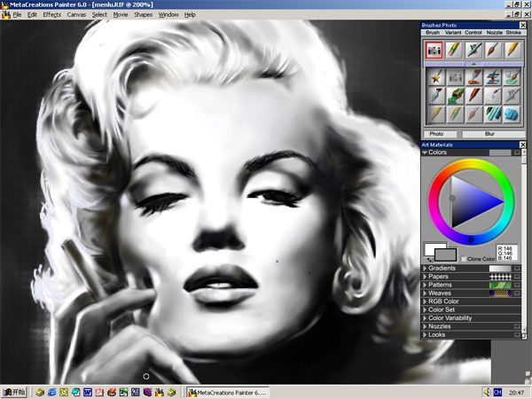The width and height of the screenshot is (532, 399).
Task: Select the white back color swatch
Action: (430, 248)
